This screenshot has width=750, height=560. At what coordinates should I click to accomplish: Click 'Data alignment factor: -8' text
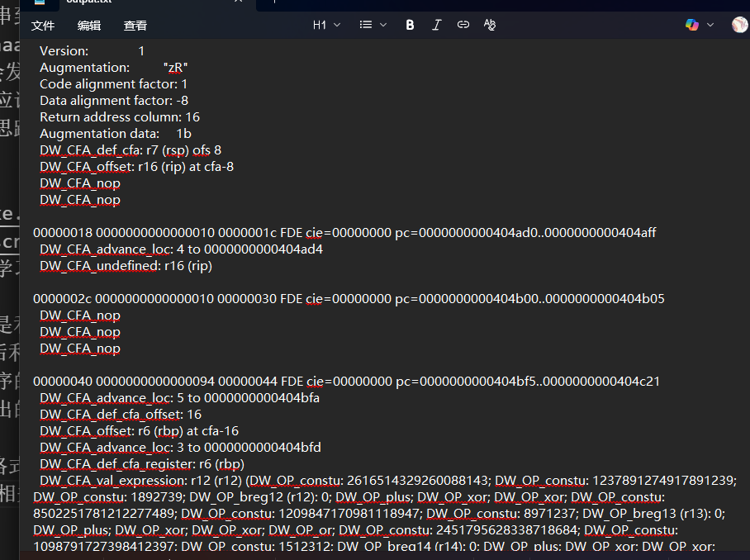click(114, 101)
